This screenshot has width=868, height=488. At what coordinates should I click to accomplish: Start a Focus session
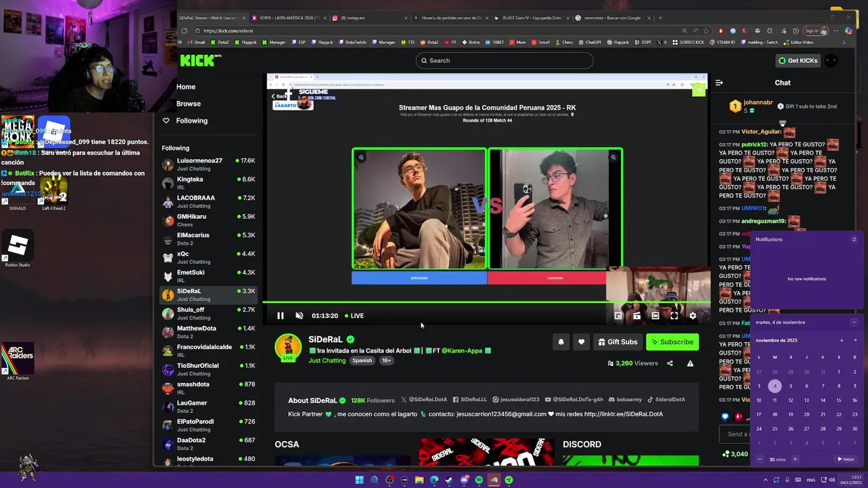(846, 460)
